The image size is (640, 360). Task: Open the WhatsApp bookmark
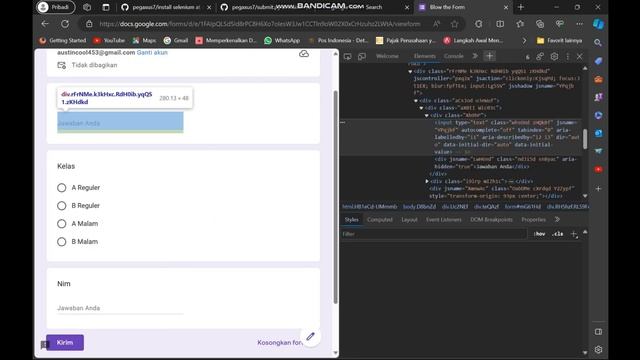pos(282,40)
